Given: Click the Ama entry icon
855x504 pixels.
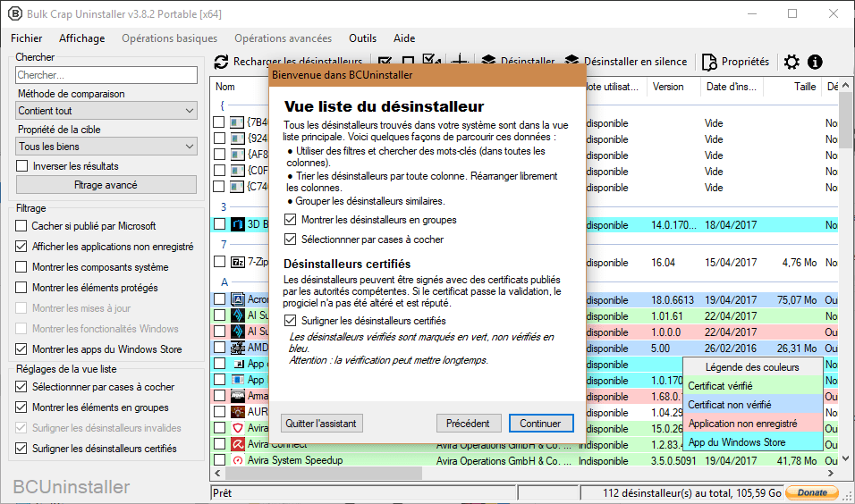Looking at the screenshot, I should click(x=238, y=396).
